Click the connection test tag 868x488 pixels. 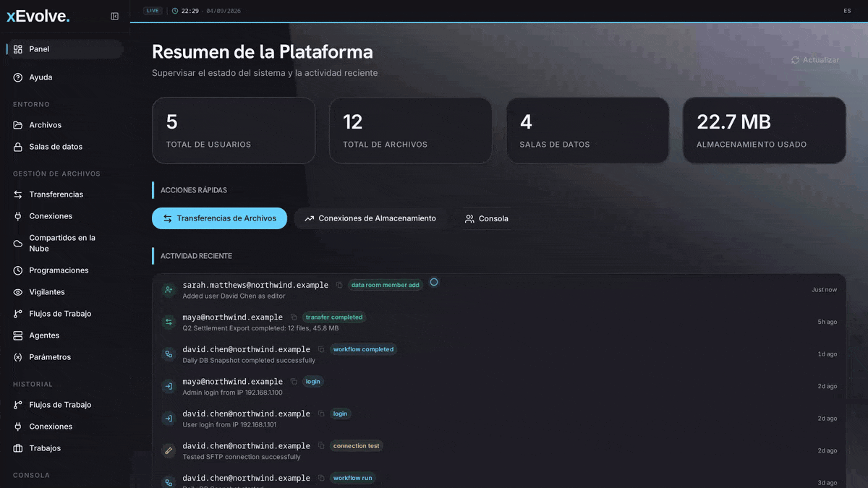click(356, 446)
